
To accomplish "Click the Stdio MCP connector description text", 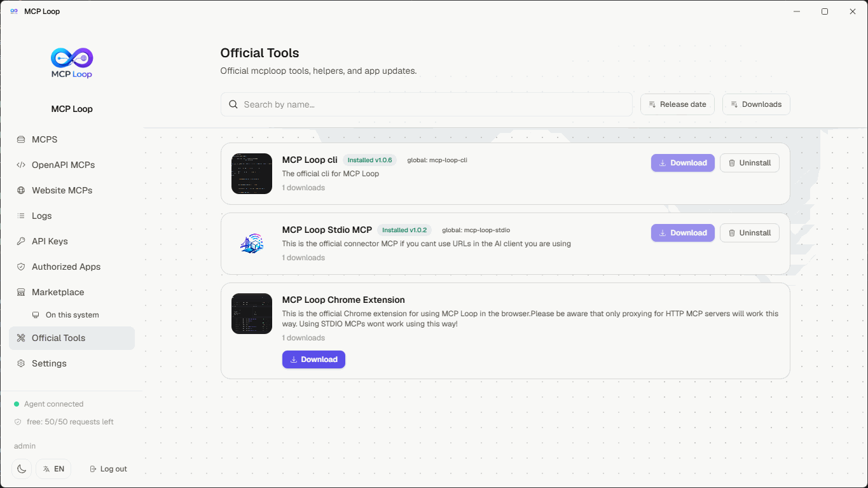I will point(427,244).
